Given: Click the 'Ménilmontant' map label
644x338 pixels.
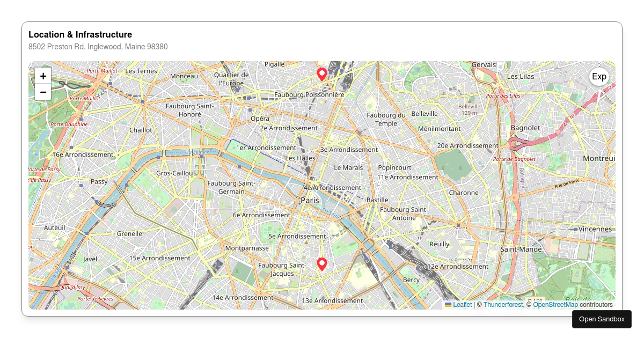Looking at the screenshot, I should click(440, 129).
